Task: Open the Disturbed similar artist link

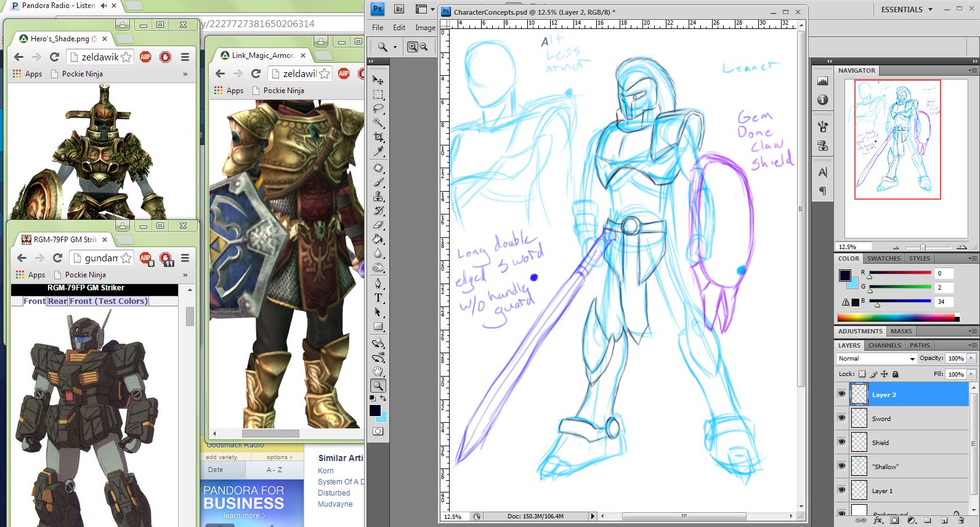Action: click(x=334, y=492)
